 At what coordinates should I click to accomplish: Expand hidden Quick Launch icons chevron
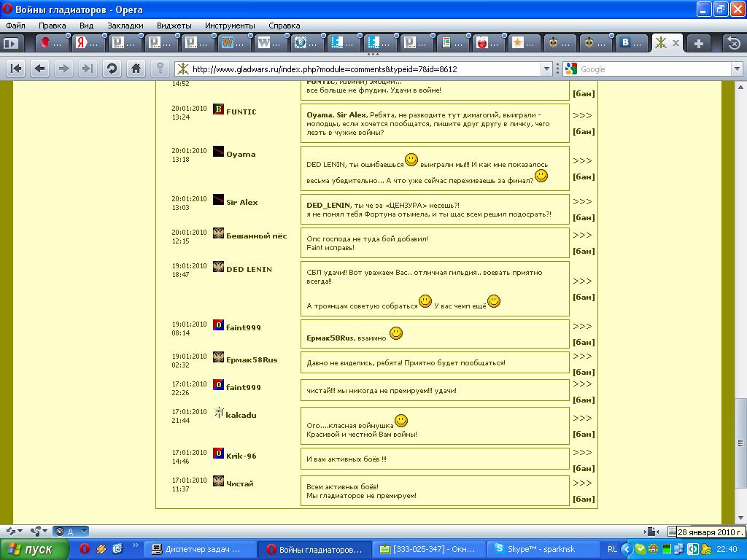(x=135, y=545)
